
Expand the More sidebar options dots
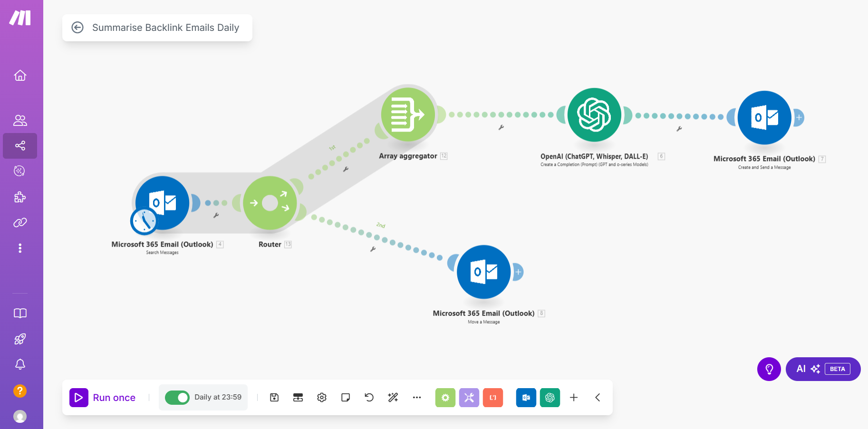click(20, 248)
